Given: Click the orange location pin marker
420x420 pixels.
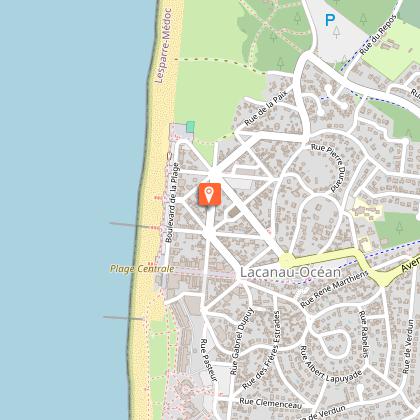Looking at the screenshot, I should click(x=209, y=194).
